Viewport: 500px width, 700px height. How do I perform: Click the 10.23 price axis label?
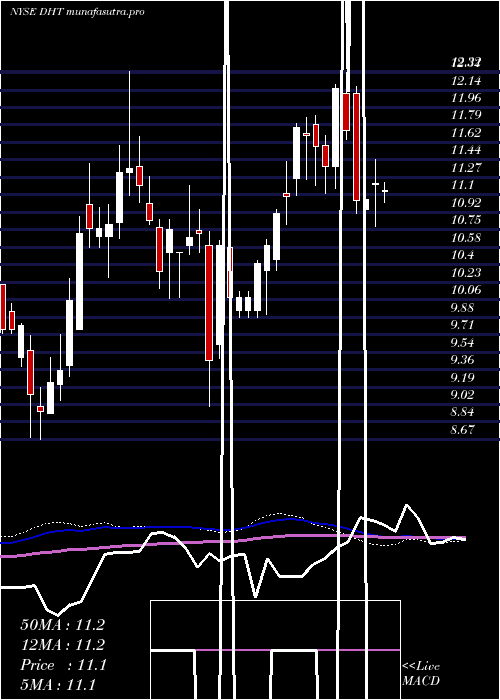(x=466, y=273)
